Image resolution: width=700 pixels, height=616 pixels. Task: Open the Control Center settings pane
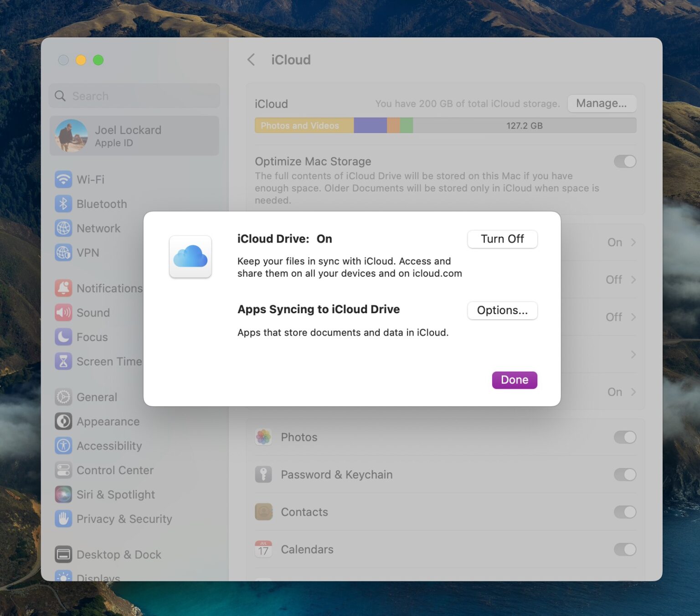pyautogui.click(x=114, y=470)
